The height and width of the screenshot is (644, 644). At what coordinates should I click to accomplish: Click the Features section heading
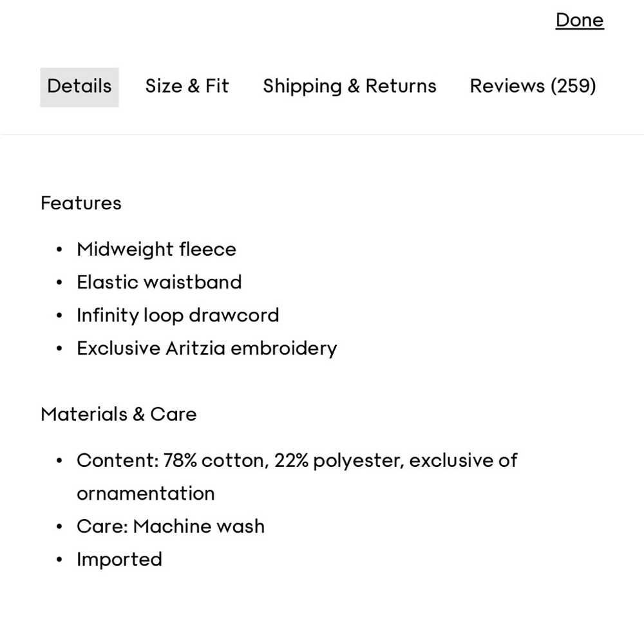(x=81, y=203)
